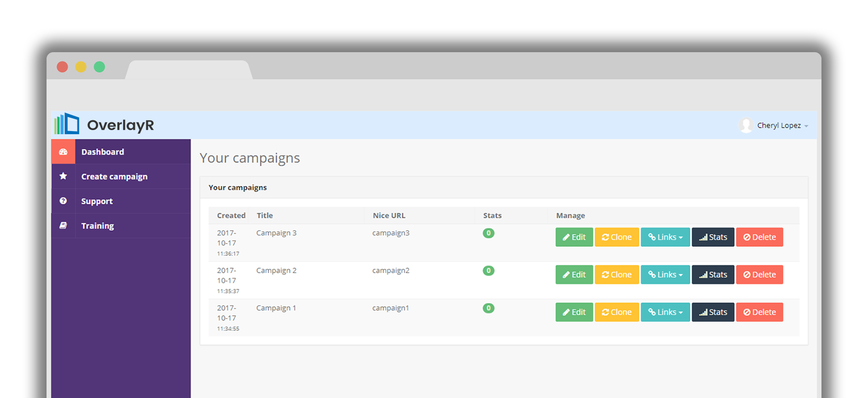The image size is (868, 398).
Task: View Stats for Campaign 2
Action: pos(712,275)
